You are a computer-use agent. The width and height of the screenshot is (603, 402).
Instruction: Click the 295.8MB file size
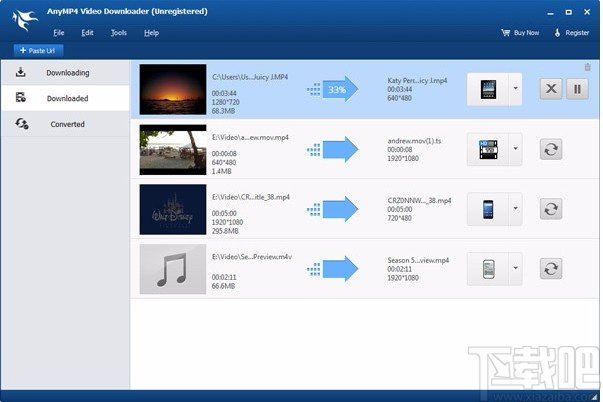pyautogui.click(x=225, y=231)
